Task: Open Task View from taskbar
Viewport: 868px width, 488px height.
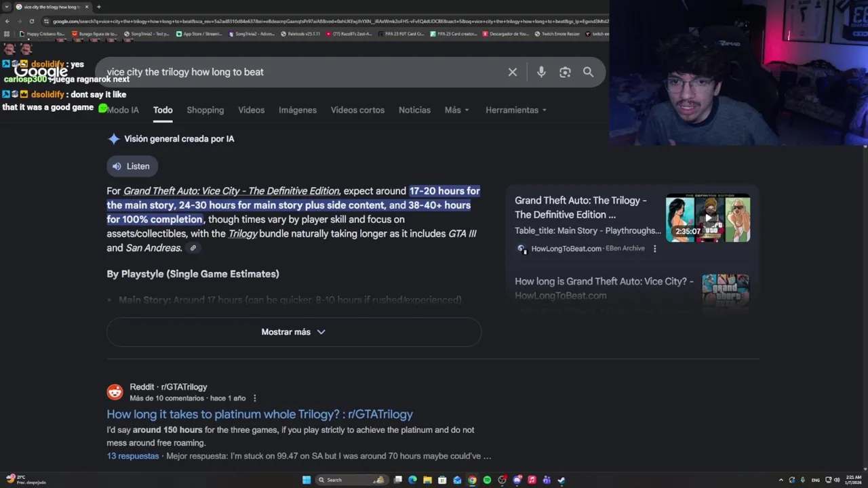Action: coord(398,480)
